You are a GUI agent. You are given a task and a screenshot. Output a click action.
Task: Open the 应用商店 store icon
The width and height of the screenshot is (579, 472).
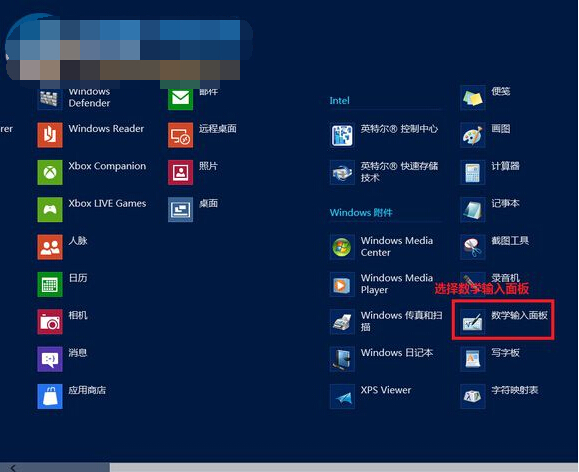pyautogui.click(x=50, y=396)
